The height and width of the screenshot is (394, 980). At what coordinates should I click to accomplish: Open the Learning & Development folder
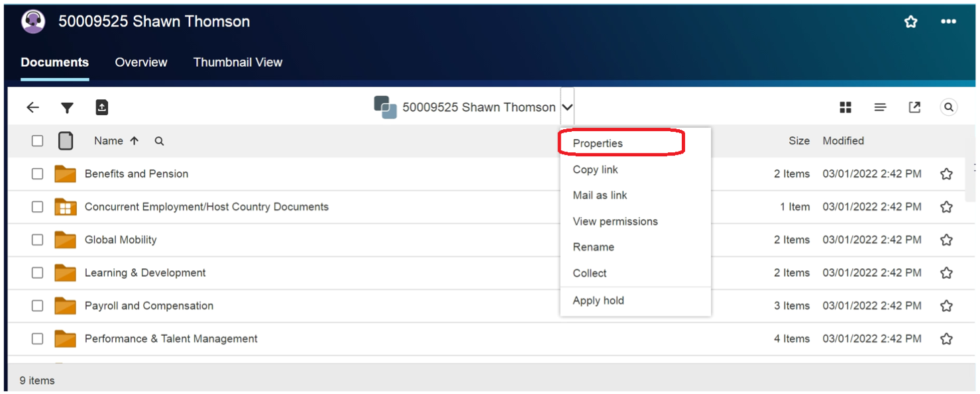[145, 273]
